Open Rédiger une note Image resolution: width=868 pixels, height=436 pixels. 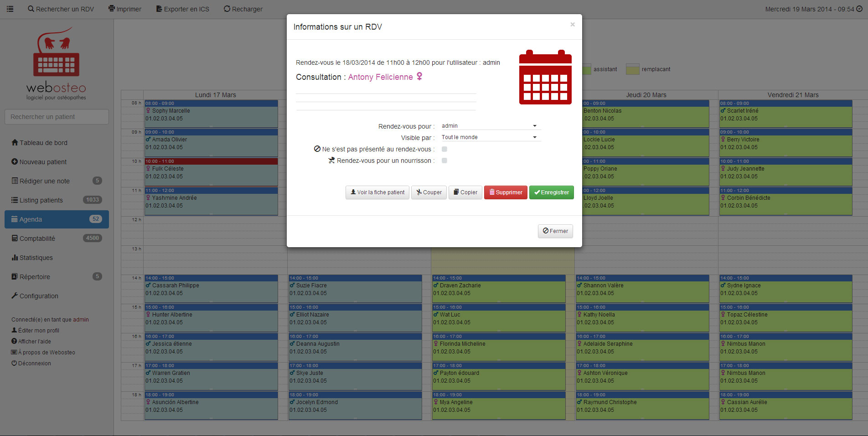pyautogui.click(x=57, y=181)
